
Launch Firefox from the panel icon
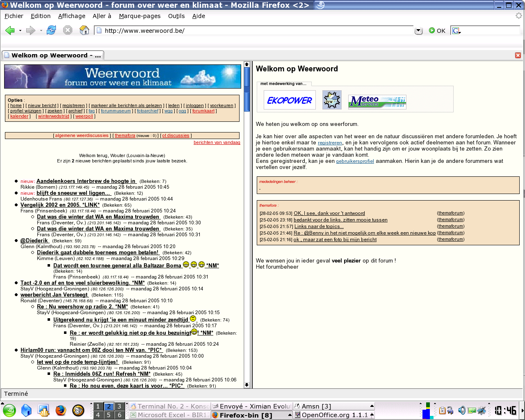pyautogui.click(x=61, y=410)
